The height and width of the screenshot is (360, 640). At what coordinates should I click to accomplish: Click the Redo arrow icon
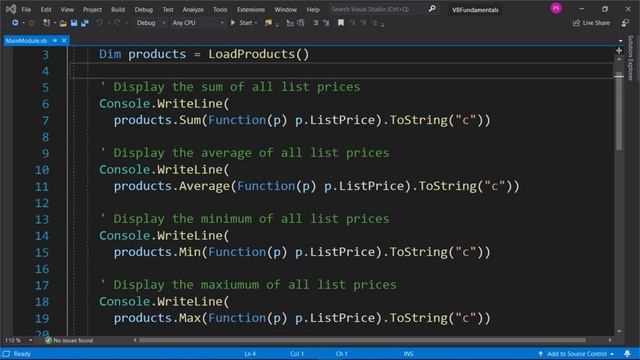117,23
